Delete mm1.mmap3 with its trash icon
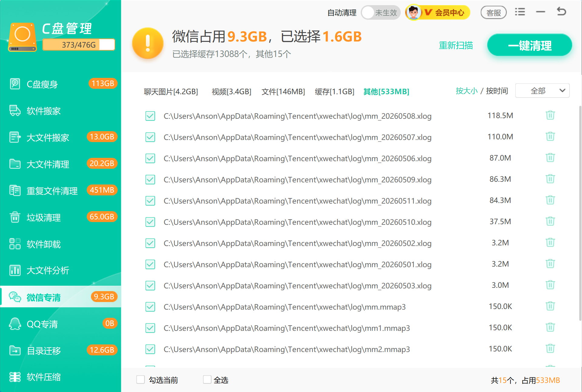582x392 pixels. 550,327
